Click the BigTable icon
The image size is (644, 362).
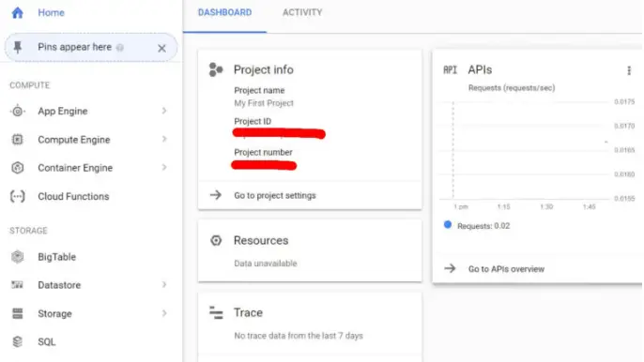17,257
